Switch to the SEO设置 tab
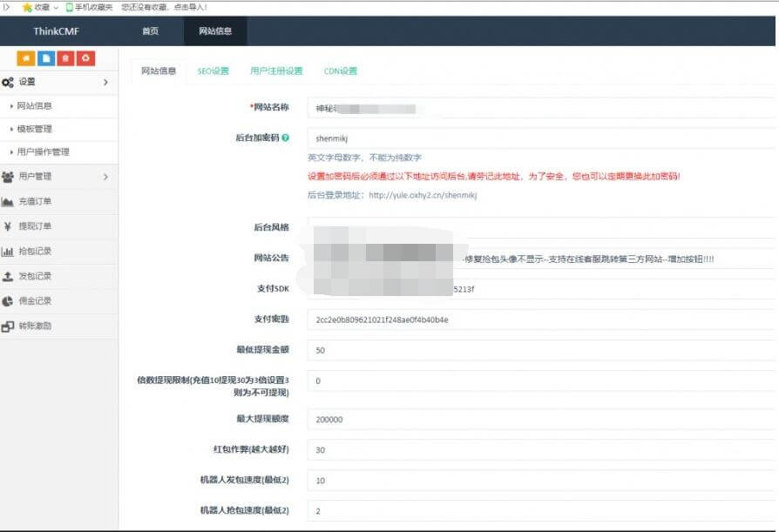Screen dimensions: 779x532 click(x=213, y=71)
